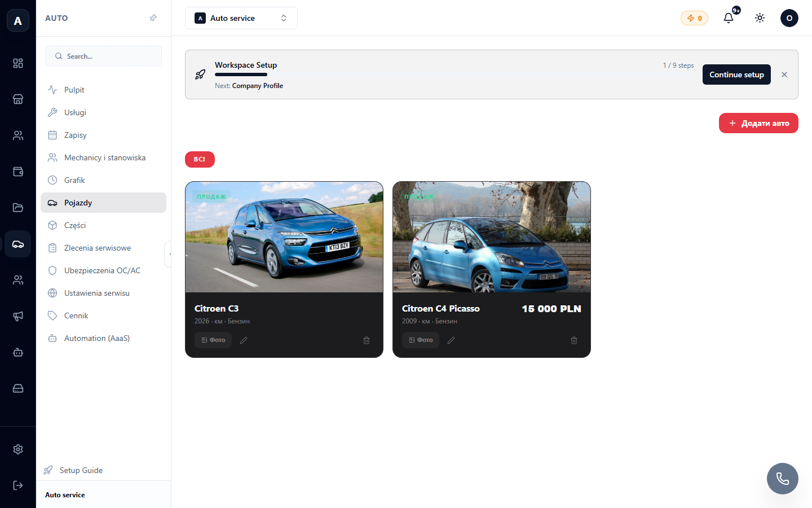This screenshot has width=812, height=508.
Task: Click ПРОДАЖ badge on Citroen C3 card
Action: click(x=211, y=196)
